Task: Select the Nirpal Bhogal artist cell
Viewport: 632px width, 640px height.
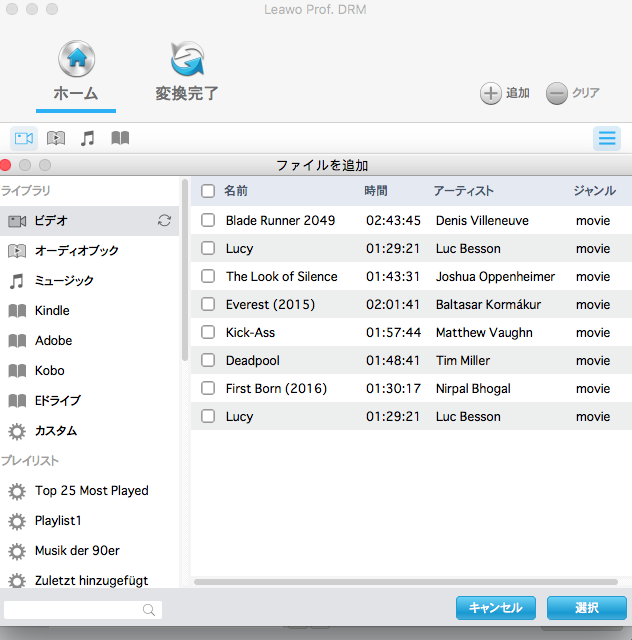Action: click(473, 389)
